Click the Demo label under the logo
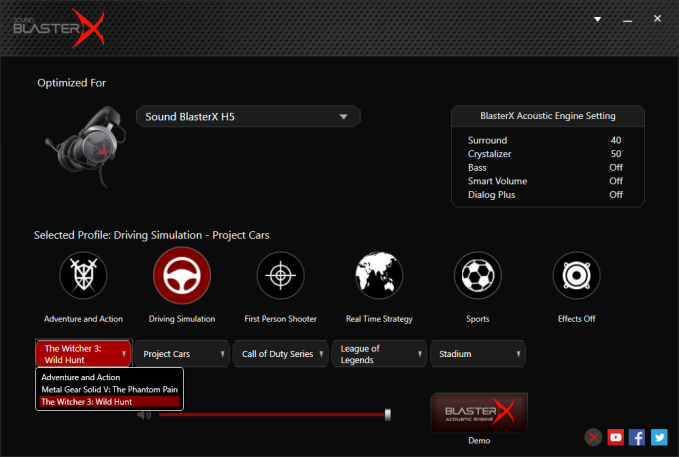 [x=479, y=441]
